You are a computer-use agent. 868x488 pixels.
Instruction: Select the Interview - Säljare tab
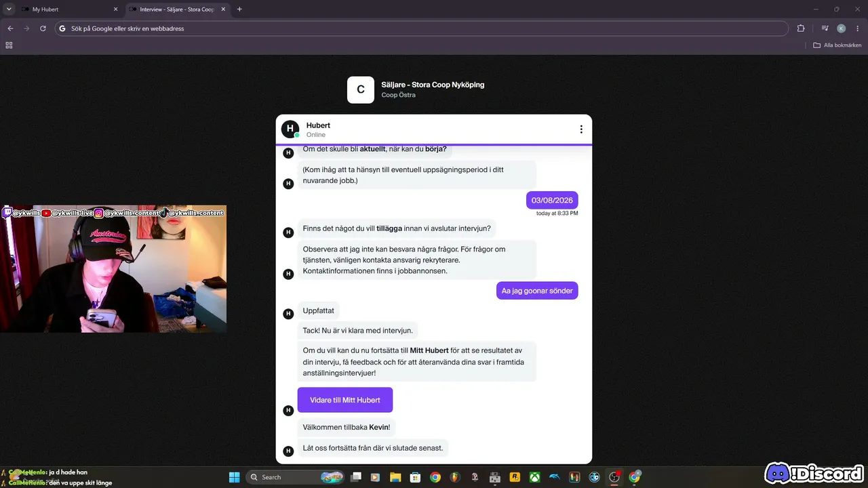click(176, 9)
